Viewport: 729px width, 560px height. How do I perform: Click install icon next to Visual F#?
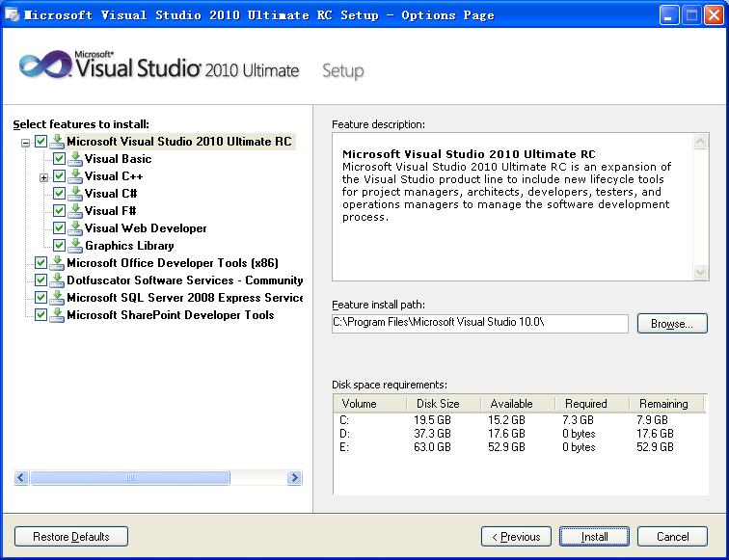pos(75,211)
